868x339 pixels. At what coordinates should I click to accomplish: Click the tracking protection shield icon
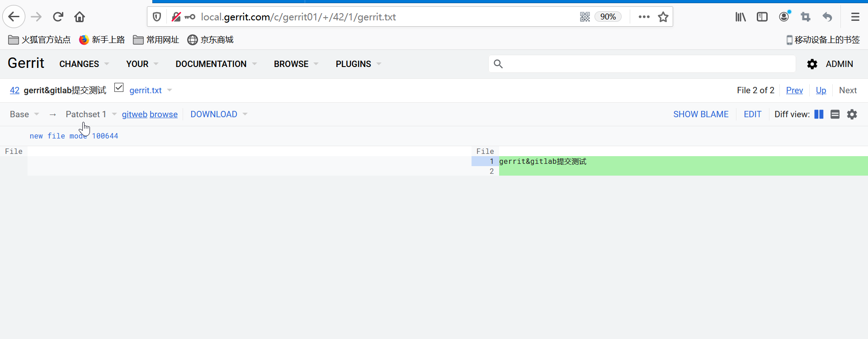157,17
